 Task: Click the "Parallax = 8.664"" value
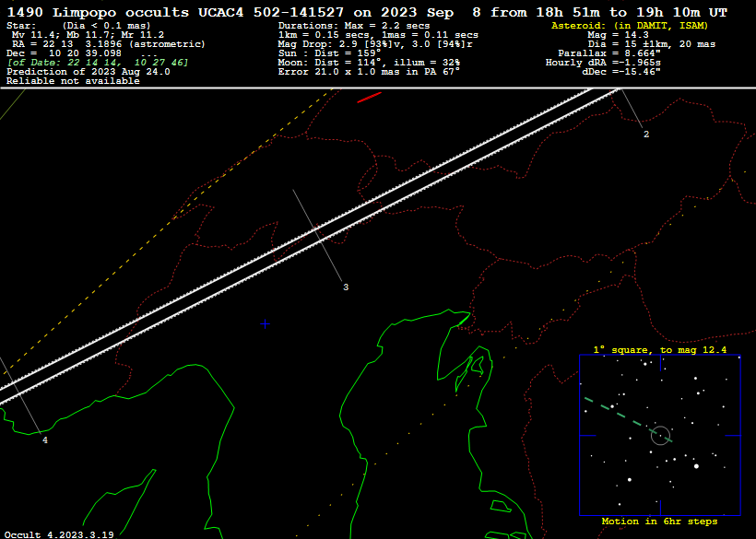coord(609,53)
